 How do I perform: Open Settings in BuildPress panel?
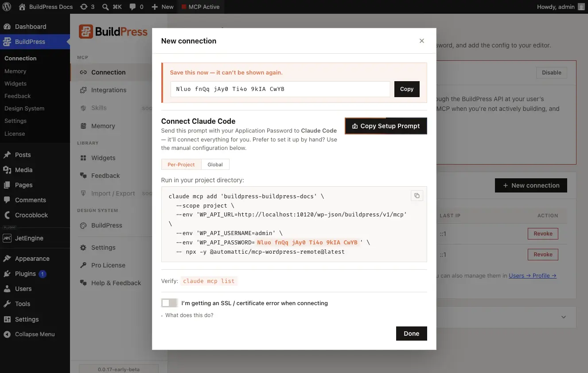pos(103,247)
